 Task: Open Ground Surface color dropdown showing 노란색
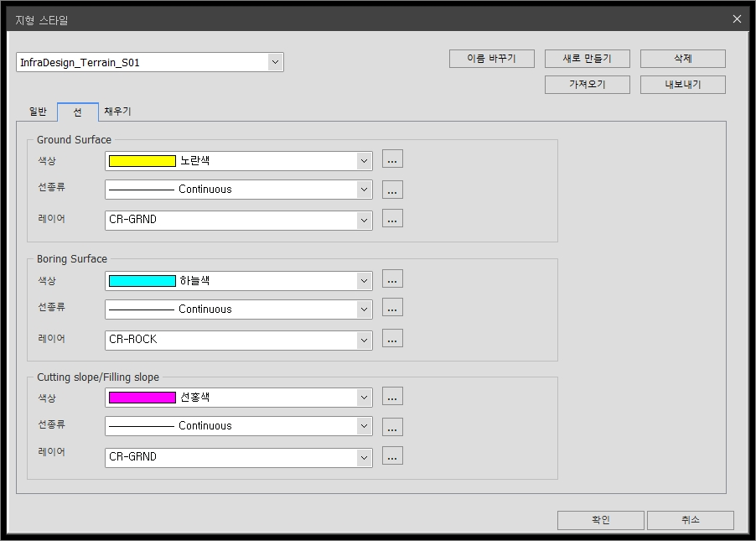[x=239, y=161]
